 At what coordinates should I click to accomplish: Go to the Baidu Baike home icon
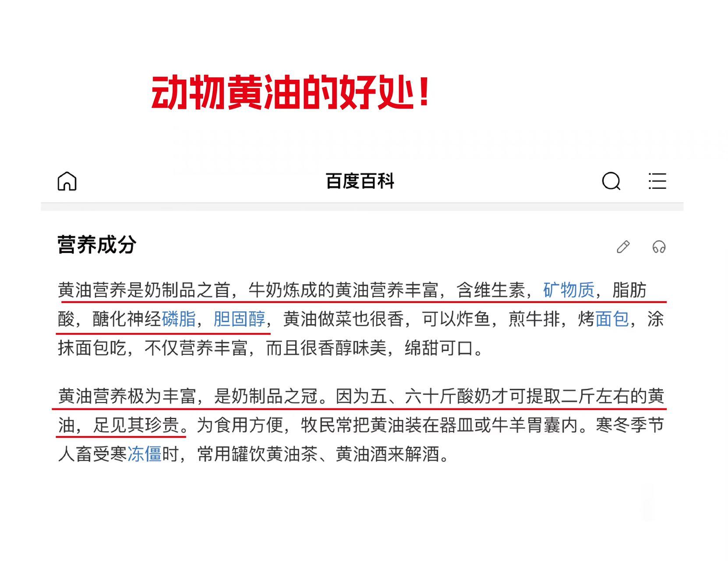coord(67,181)
